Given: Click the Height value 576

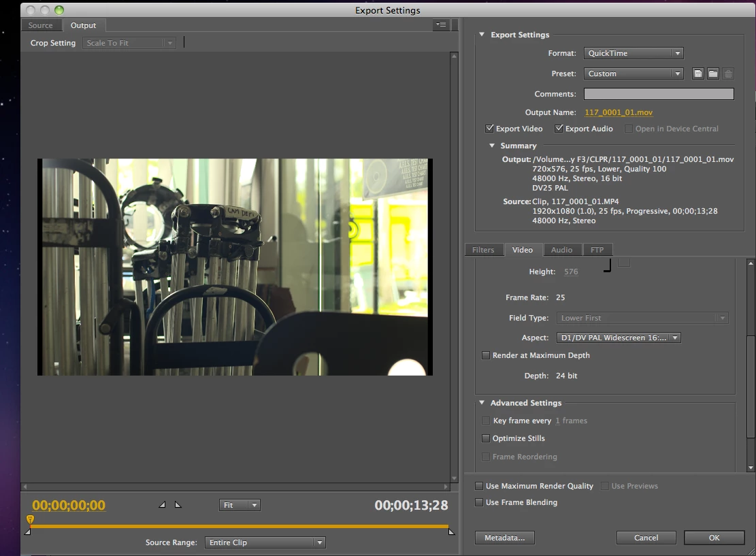Looking at the screenshot, I should (x=571, y=272).
